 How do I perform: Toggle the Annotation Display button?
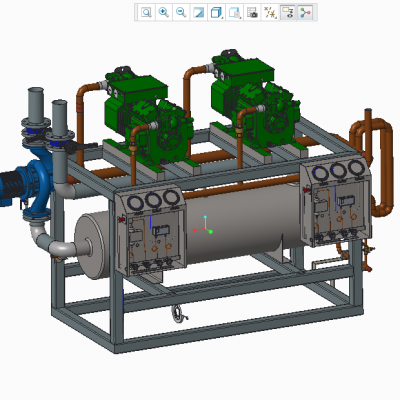288,13
